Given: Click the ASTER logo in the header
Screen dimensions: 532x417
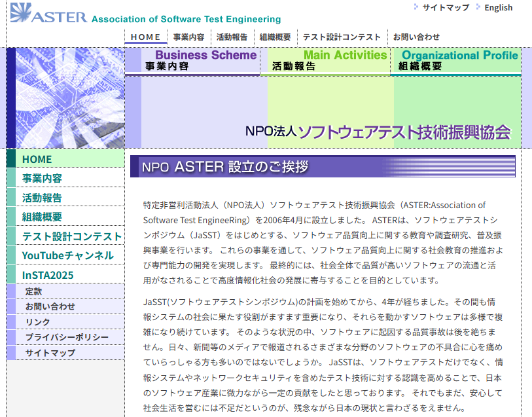Looking at the screenshot, I should (48, 13).
